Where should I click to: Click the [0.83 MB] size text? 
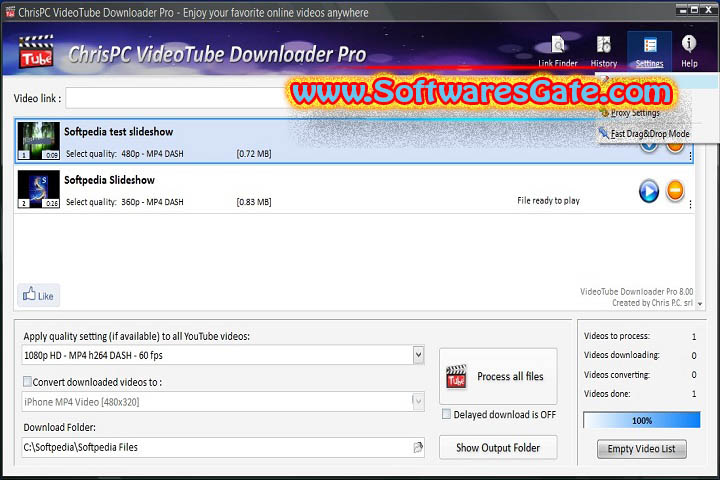click(x=253, y=202)
